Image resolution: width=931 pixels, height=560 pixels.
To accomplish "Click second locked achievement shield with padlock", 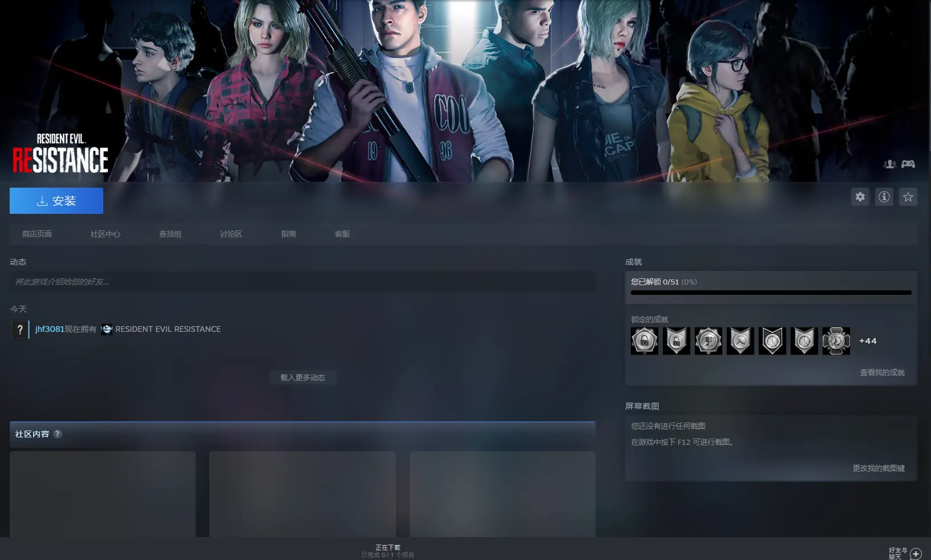I will [677, 341].
